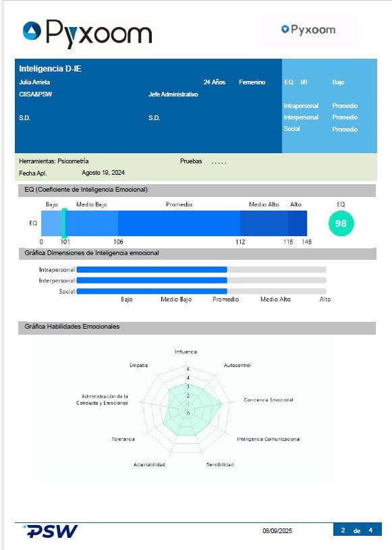392x550 pixels.
Task: Click the Inteligencia D-IE report title
Action: click(50, 69)
